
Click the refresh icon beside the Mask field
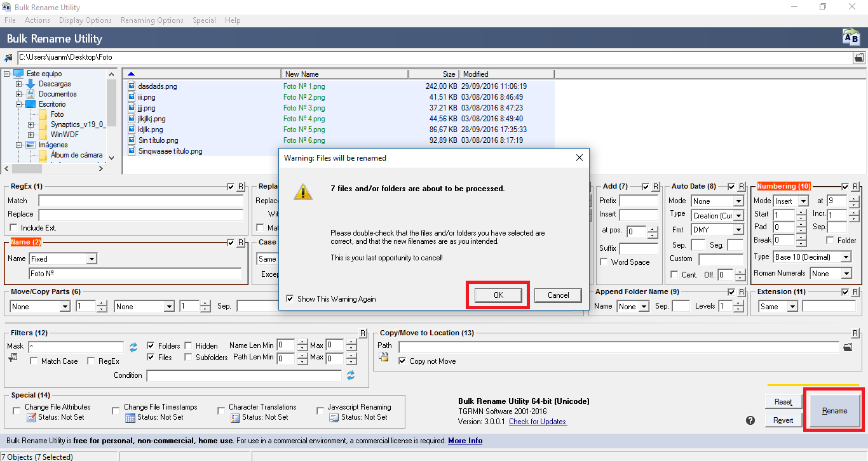[133, 347]
